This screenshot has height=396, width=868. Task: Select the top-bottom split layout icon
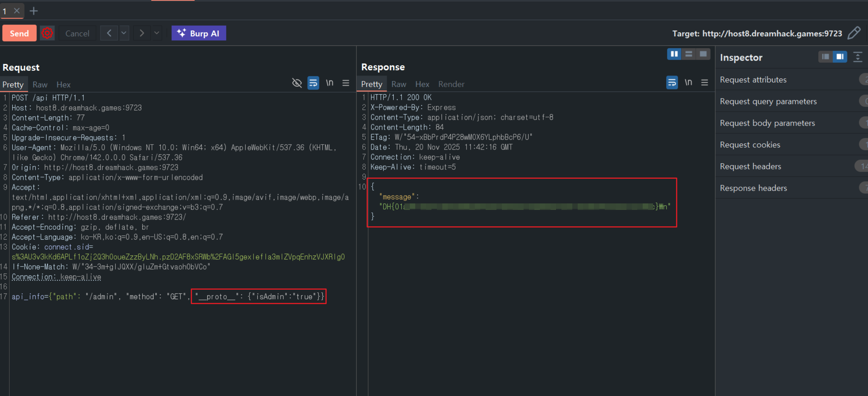click(689, 54)
